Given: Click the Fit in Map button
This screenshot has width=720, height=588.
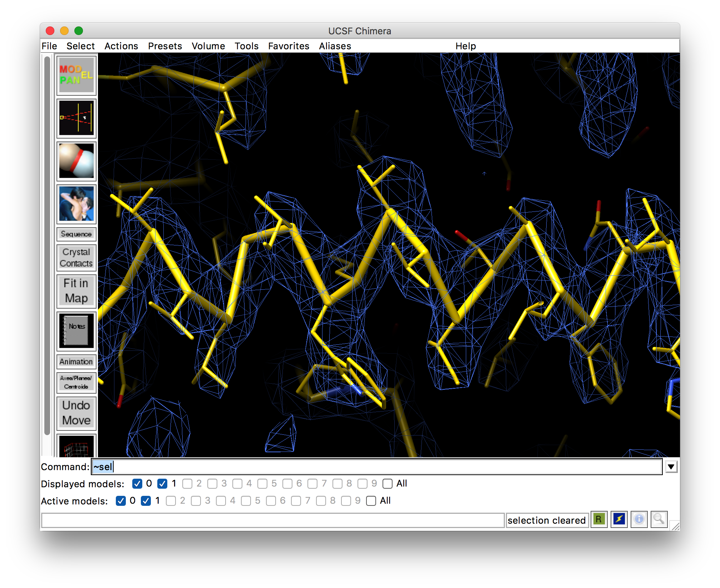Looking at the screenshot, I should click(x=76, y=291).
